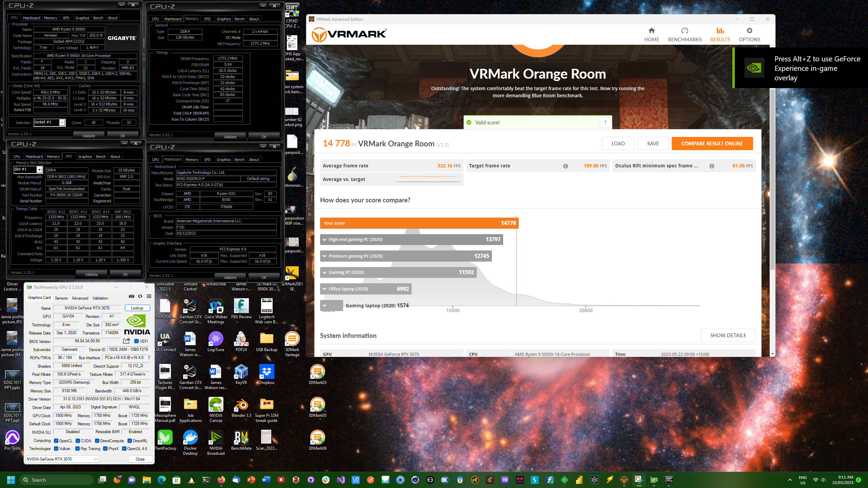Viewport: 868px width, 488px height.
Task: Open the Cisco Webex Meetings desktop icon
Action: pyautogui.click(x=216, y=311)
